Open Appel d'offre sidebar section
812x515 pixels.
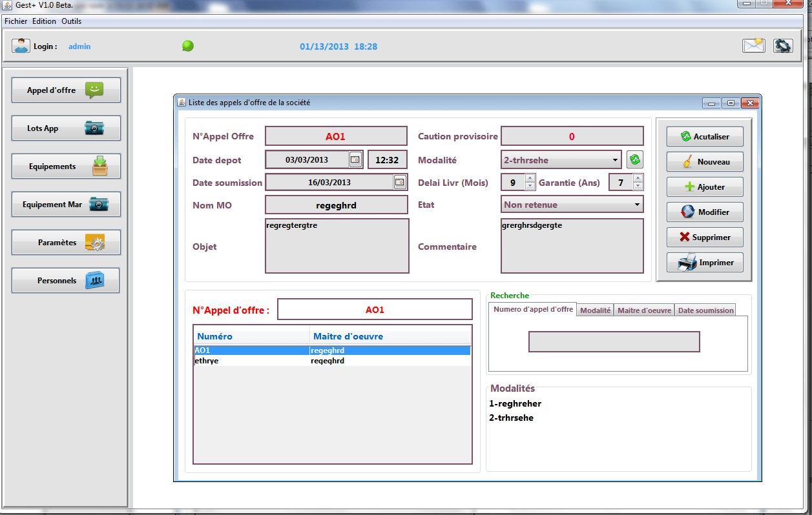[x=66, y=90]
